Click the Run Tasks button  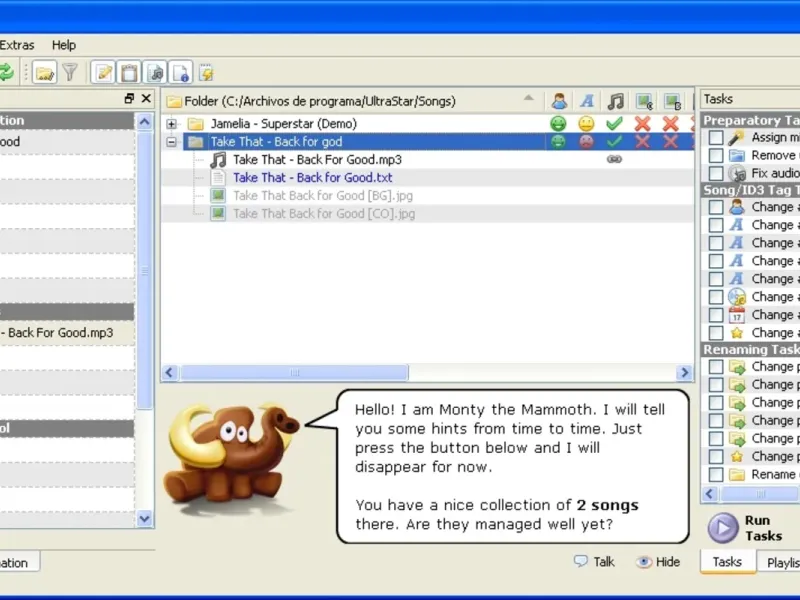746,528
